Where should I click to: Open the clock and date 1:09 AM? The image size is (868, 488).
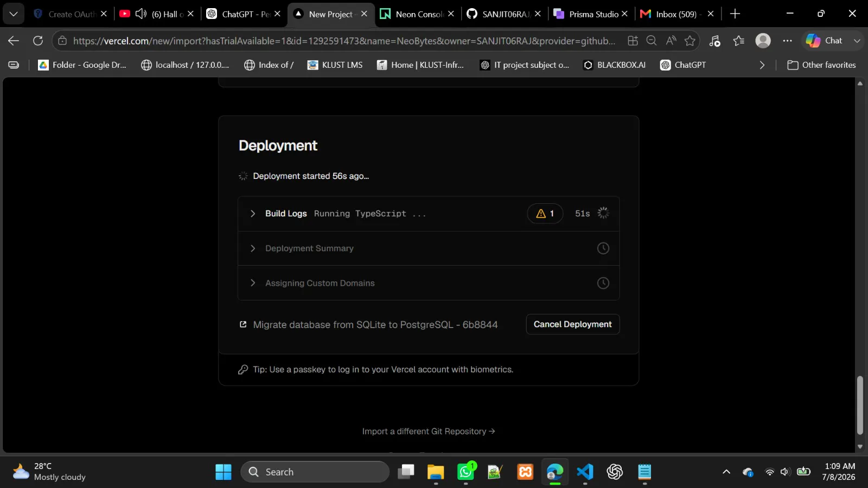click(x=839, y=472)
